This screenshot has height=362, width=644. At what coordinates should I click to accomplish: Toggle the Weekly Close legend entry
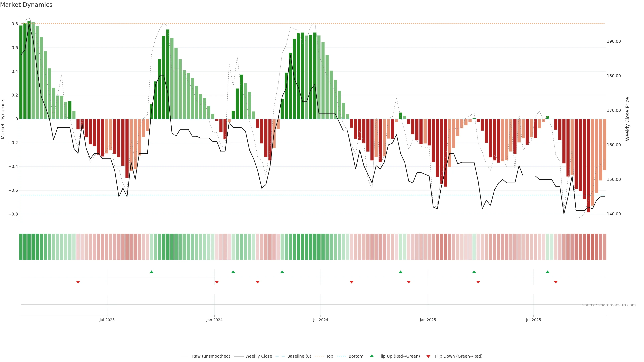tap(258, 356)
